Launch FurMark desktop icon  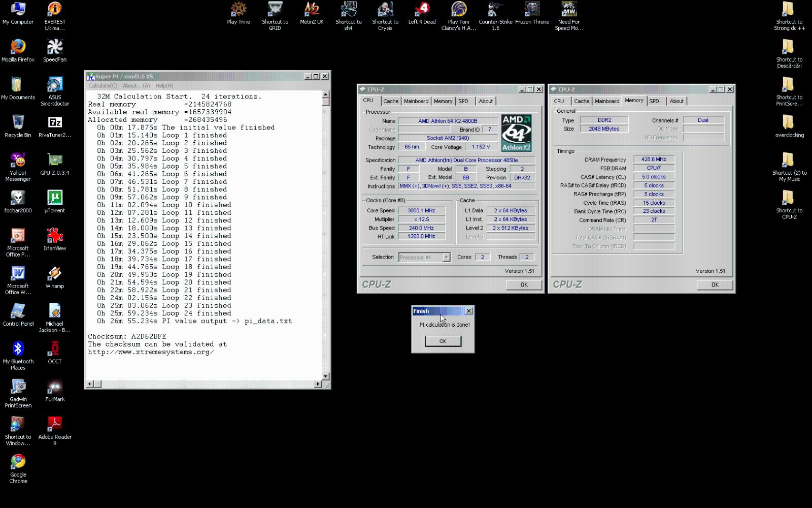point(55,390)
